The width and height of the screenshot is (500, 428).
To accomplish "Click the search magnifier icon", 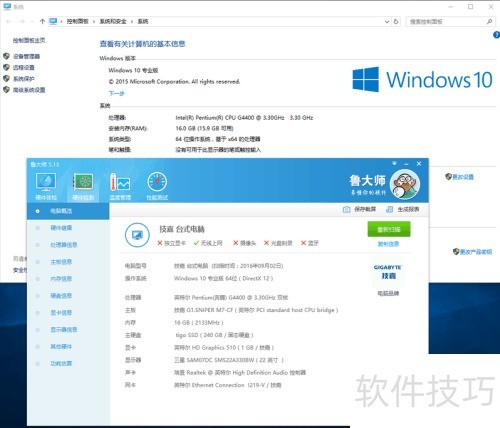I will tap(489, 22).
